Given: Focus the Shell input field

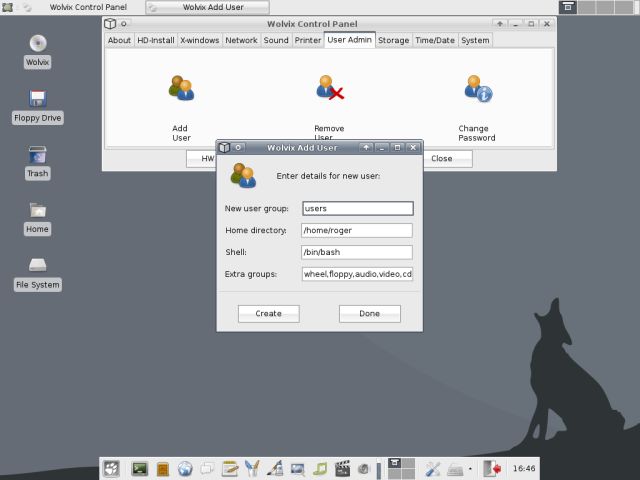Looking at the screenshot, I should [357, 252].
